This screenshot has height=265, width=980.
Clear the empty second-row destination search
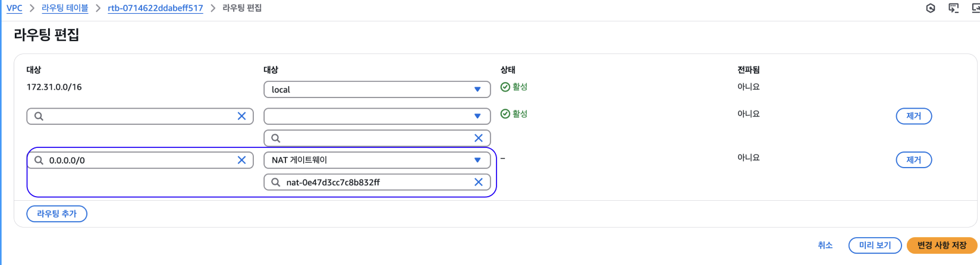point(241,116)
